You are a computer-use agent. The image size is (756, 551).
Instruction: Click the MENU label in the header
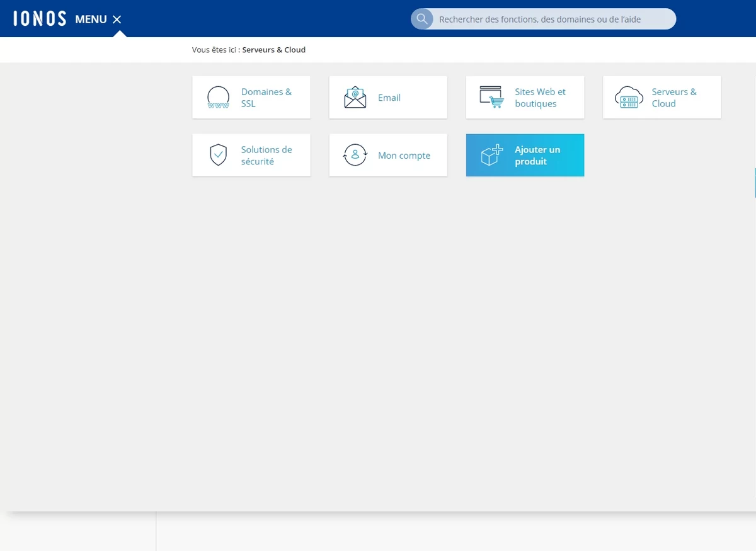(x=91, y=20)
